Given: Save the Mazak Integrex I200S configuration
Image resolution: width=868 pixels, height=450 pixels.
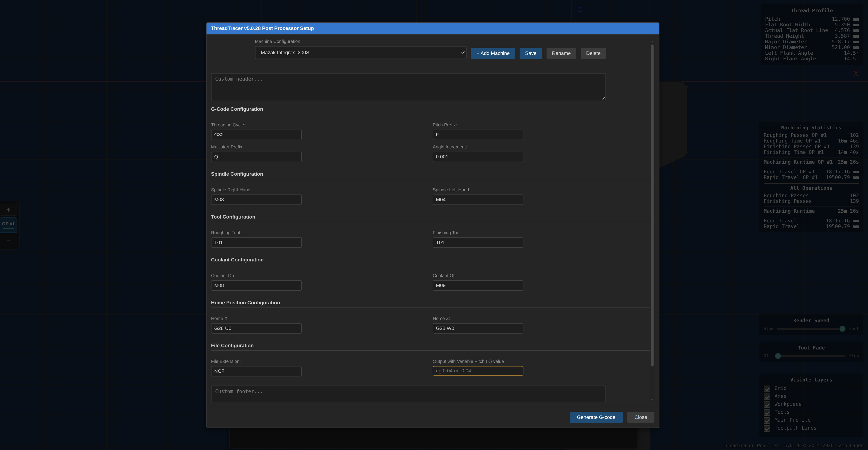Looking at the screenshot, I should coord(530,53).
